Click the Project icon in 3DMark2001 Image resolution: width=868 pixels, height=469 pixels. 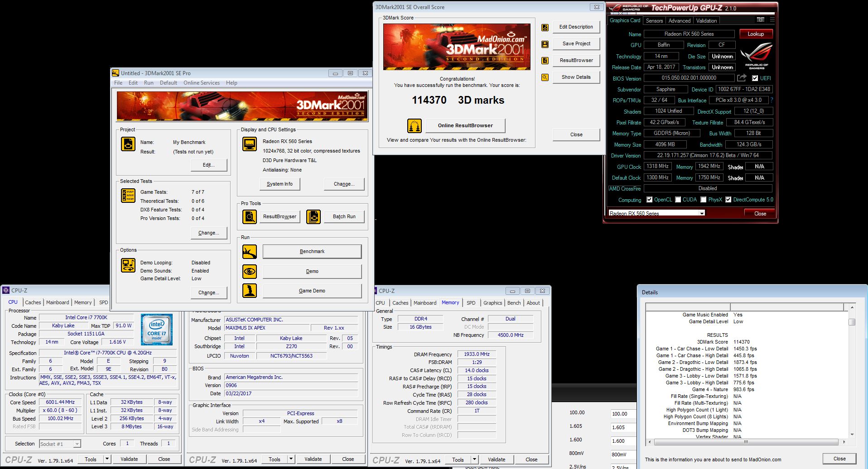point(128,144)
